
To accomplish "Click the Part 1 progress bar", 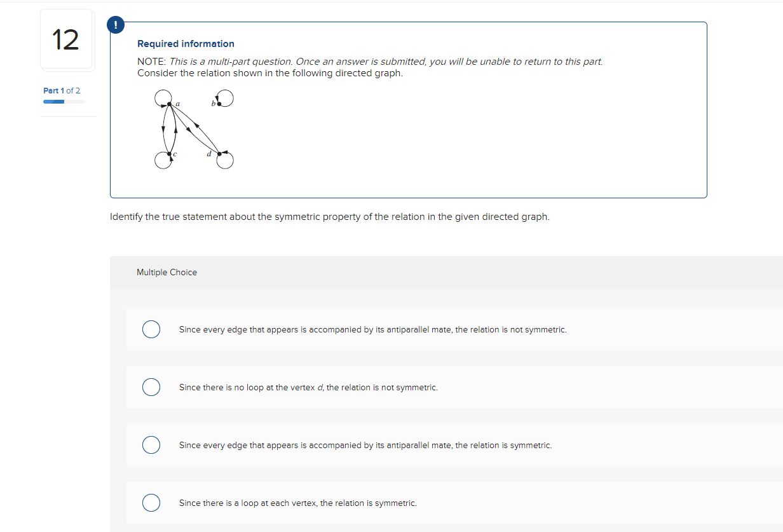I will coord(64,101).
